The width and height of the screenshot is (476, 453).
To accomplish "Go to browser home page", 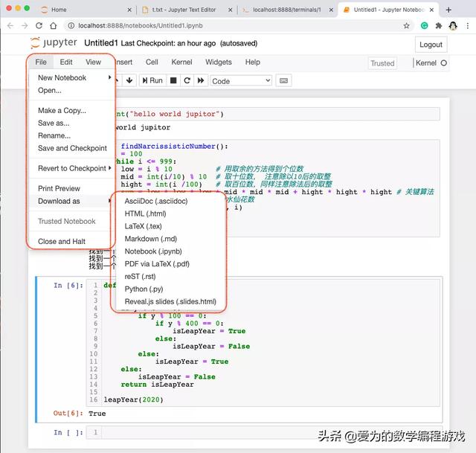I will [54, 26].
